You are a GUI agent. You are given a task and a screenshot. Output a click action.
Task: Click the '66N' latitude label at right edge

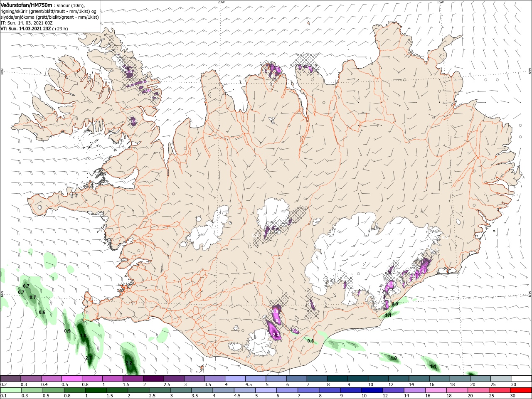(530, 72)
